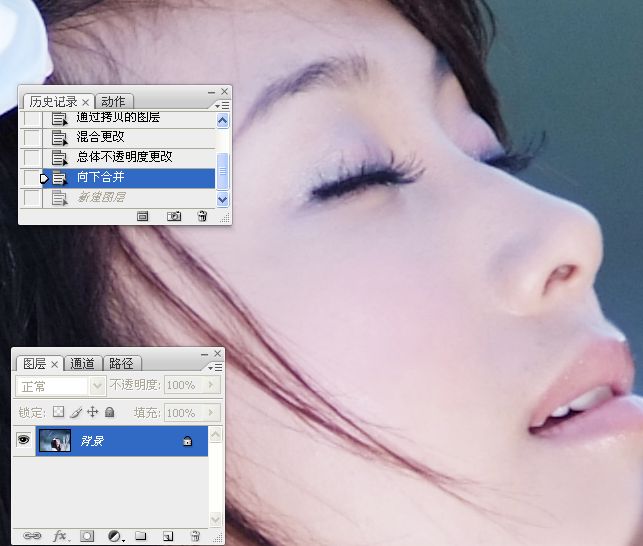The image size is (643, 546).
Task: Click the new snapshot camera icon
Action: click(174, 215)
